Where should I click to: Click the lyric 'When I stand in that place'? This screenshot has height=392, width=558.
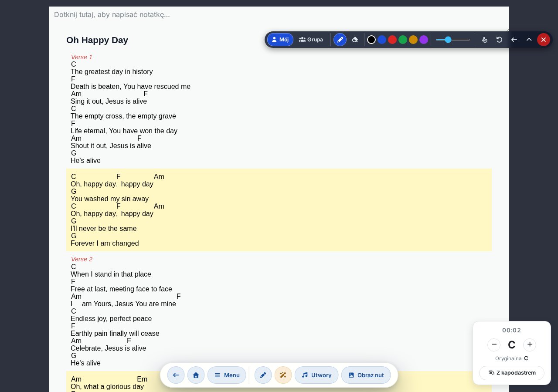tap(111, 274)
